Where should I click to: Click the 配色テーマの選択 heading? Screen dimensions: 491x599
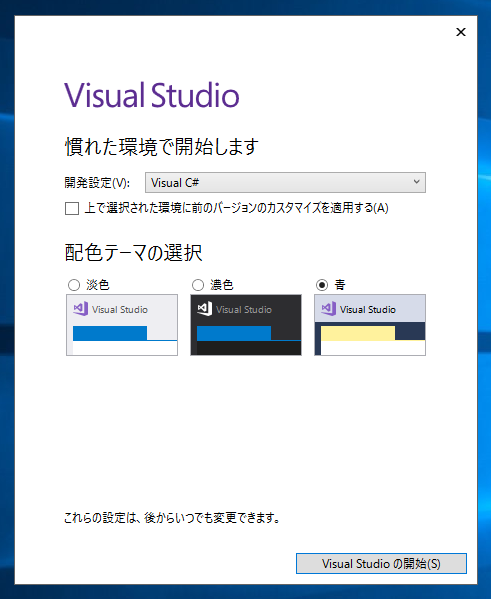pos(133,253)
